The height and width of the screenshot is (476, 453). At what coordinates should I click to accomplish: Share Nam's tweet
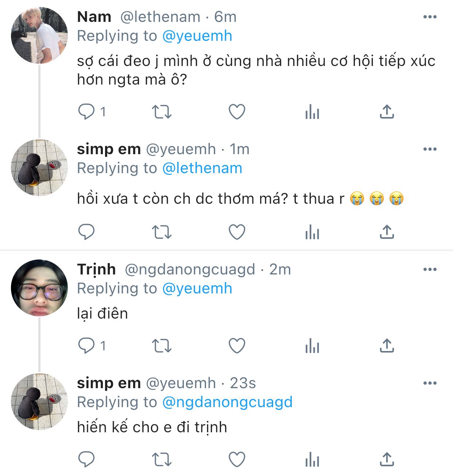(x=387, y=112)
